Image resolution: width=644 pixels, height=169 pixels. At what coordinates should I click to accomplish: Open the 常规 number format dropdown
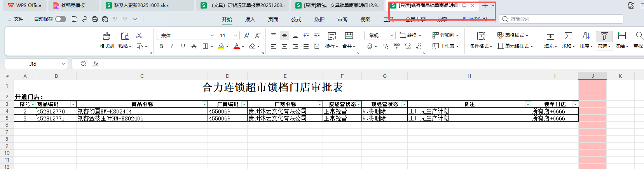392,35
